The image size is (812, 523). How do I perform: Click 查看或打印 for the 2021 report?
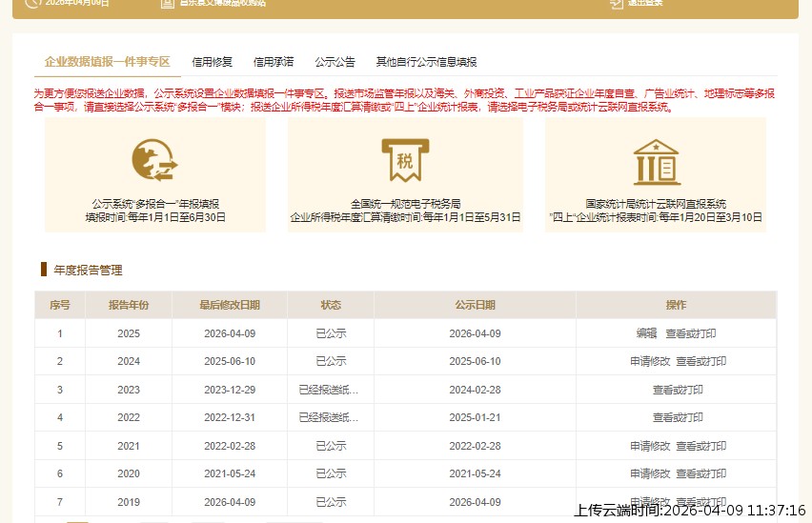point(701,446)
